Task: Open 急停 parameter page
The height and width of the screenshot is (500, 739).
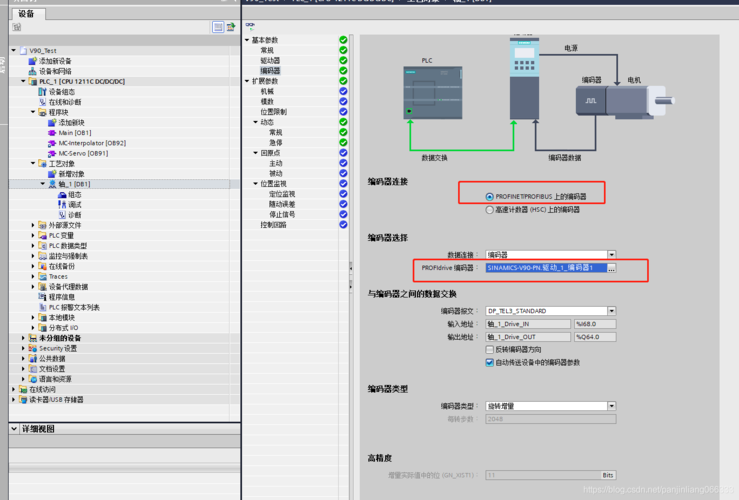Action: [276, 142]
